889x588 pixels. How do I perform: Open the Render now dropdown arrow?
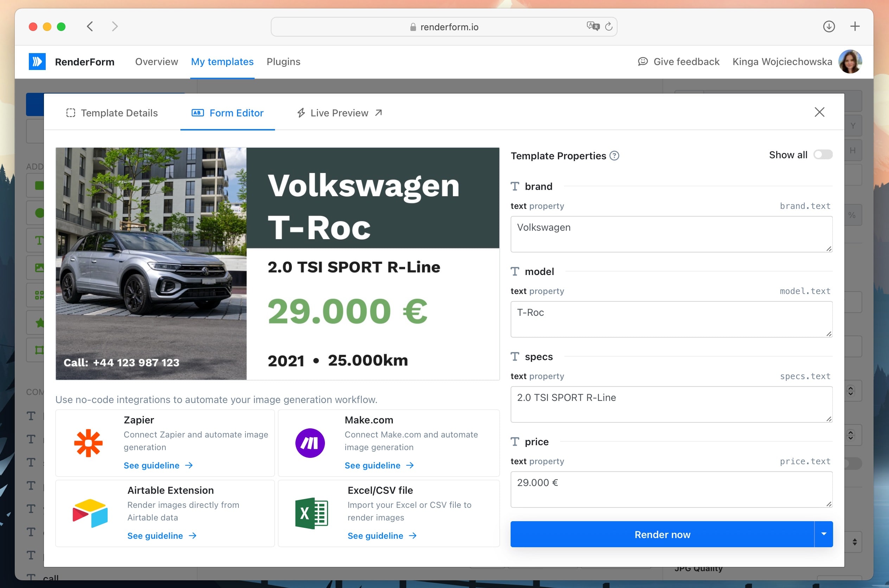(824, 534)
